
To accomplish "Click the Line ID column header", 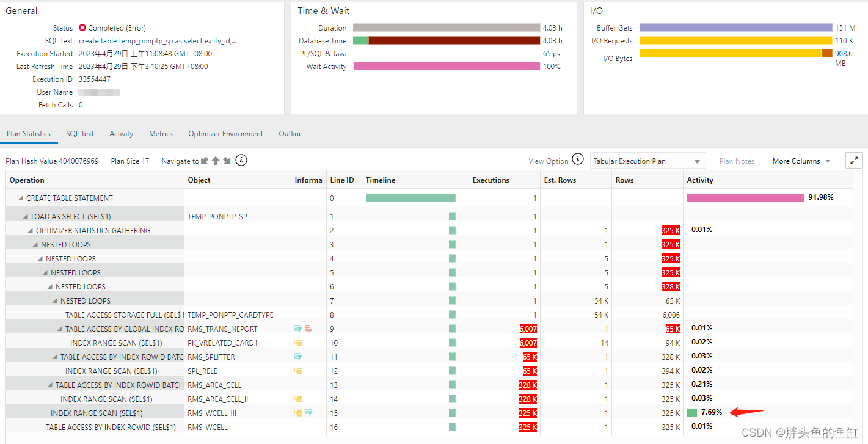I will 344,180.
